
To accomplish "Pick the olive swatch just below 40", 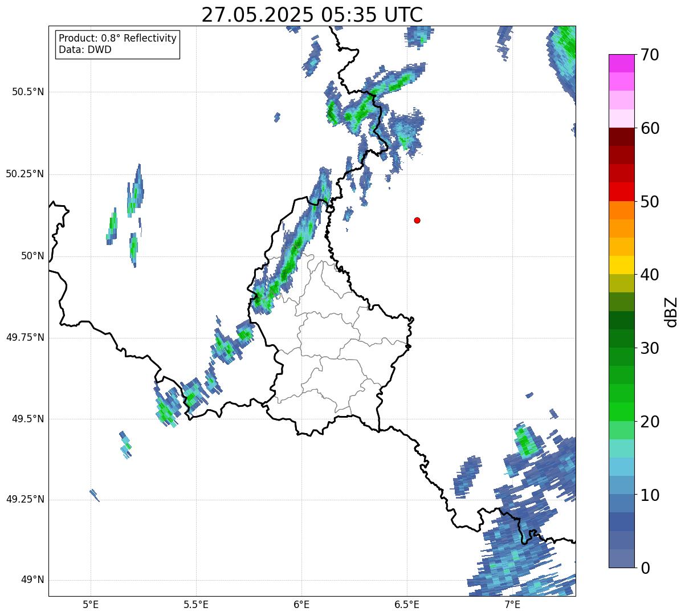I will 622,283.
